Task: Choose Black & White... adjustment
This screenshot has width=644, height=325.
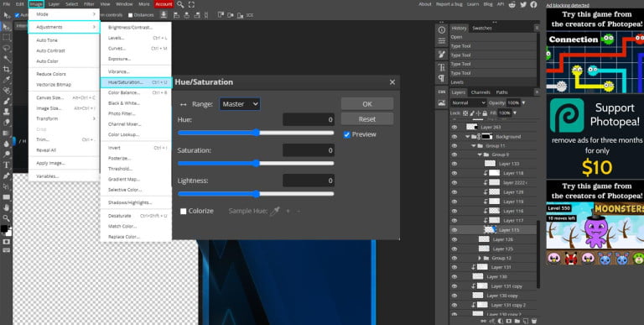Action: pyautogui.click(x=136, y=103)
